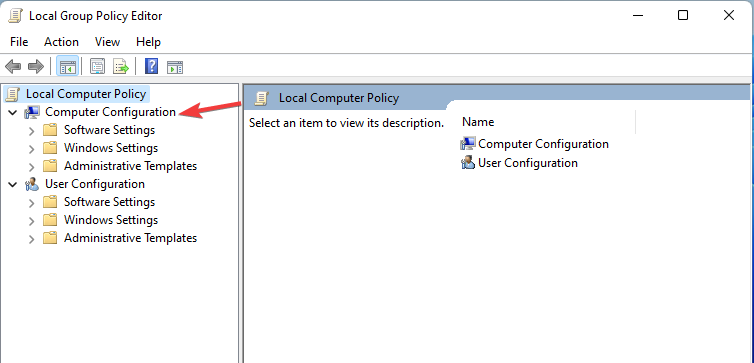
Task: Click folder icon of Software Settings under User Configuration
Action: coord(50,202)
